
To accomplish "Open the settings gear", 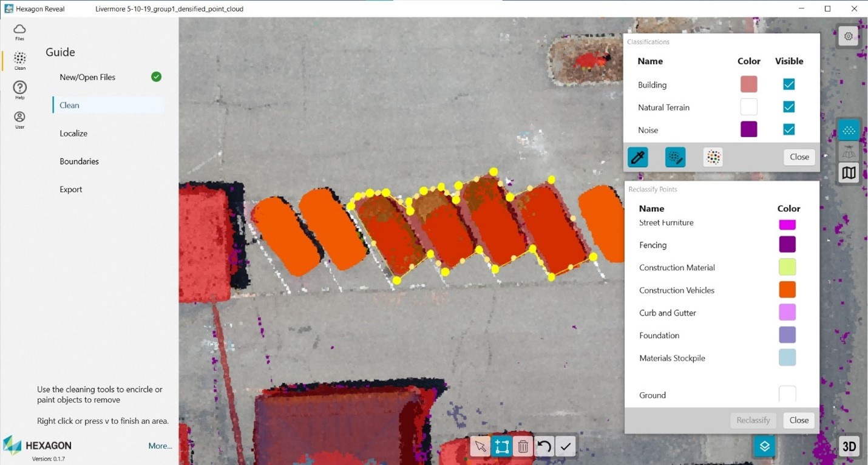I will point(849,36).
